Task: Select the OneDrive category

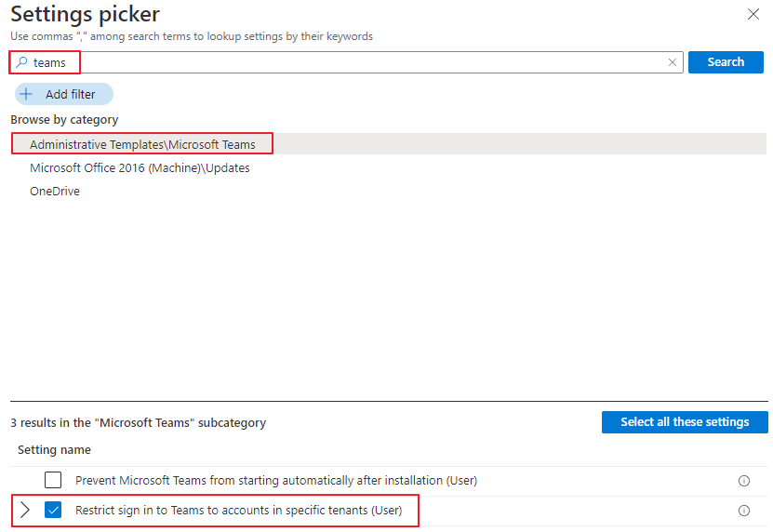Action: [55, 191]
